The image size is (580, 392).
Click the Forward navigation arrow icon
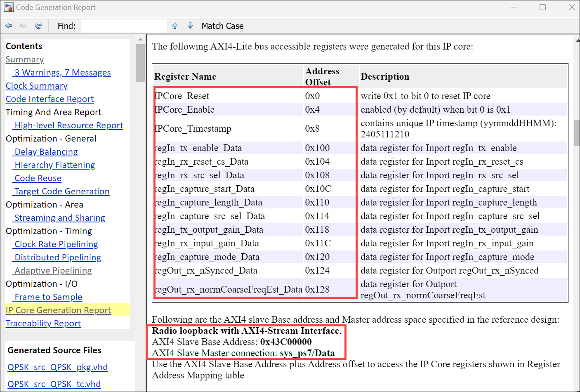click(24, 26)
